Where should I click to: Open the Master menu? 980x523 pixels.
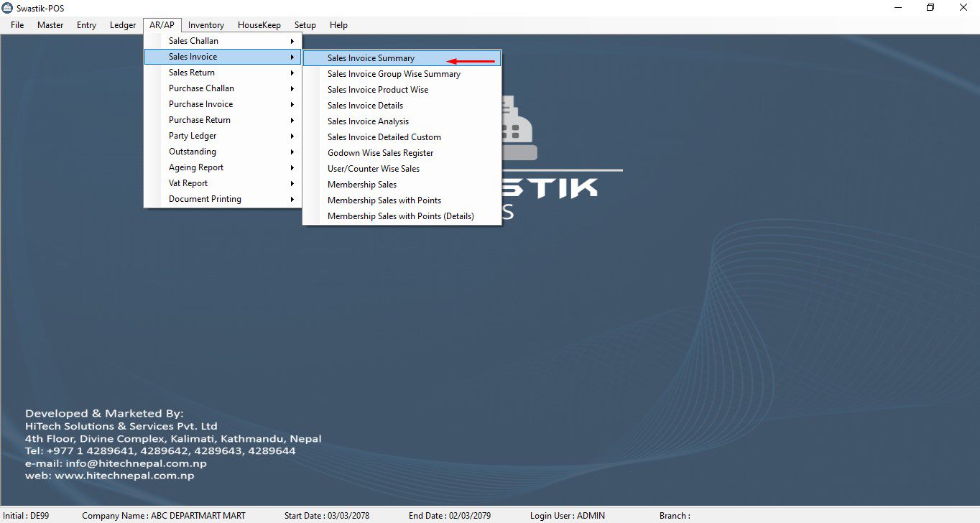pos(50,25)
